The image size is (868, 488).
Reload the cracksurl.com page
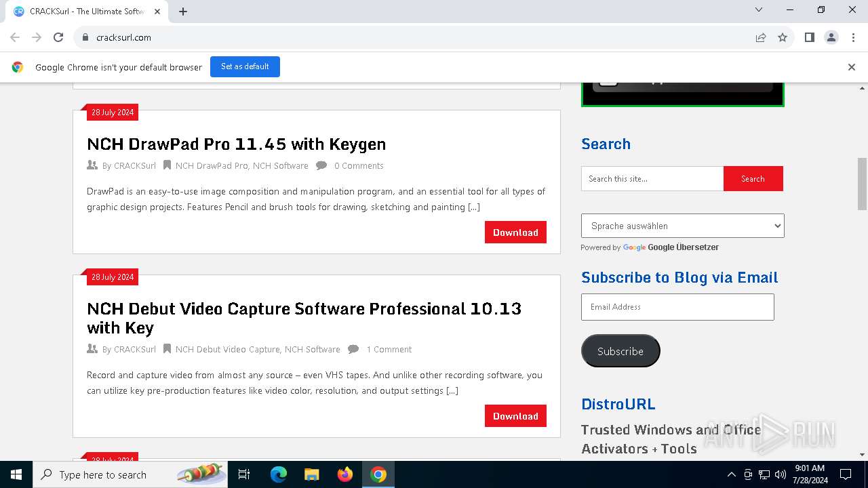tap(58, 37)
